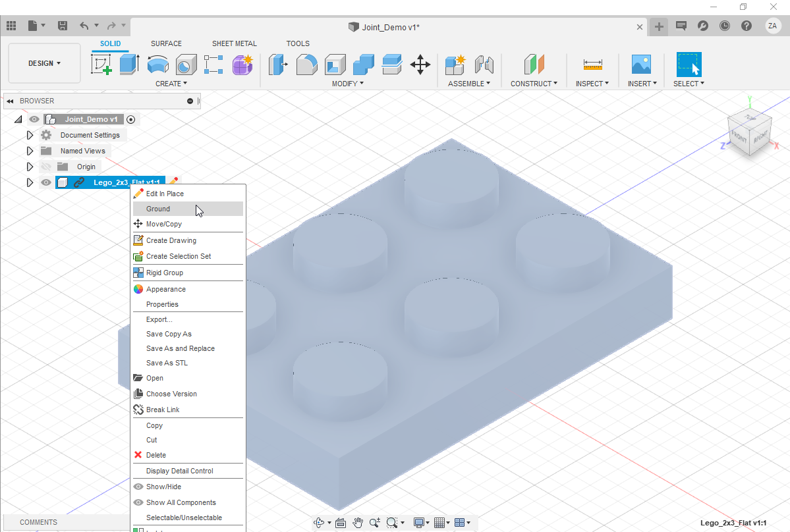The width and height of the screenshot is (790, 532).
Task: Select the Create Sketch tool
Action: [101, 64]
